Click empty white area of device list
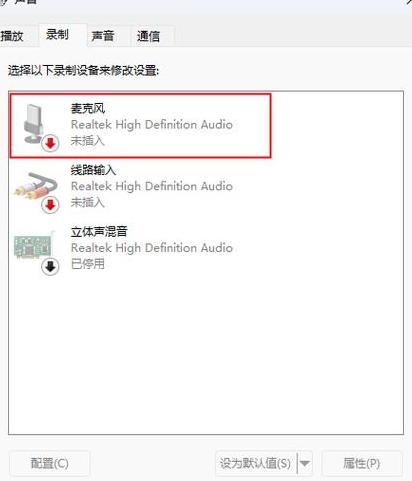The height and width of the screenshot is (481, 412). (206, 353)
